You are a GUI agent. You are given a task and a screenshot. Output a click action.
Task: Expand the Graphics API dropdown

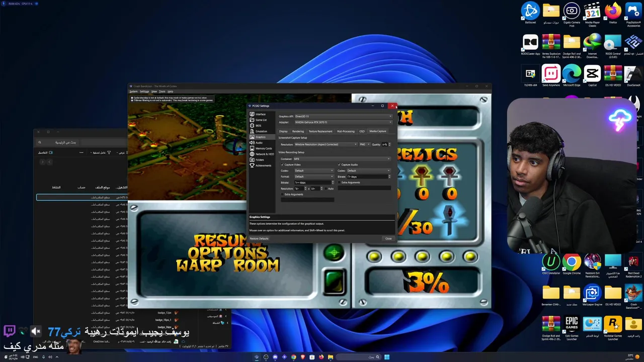click(x=344, y=116)
